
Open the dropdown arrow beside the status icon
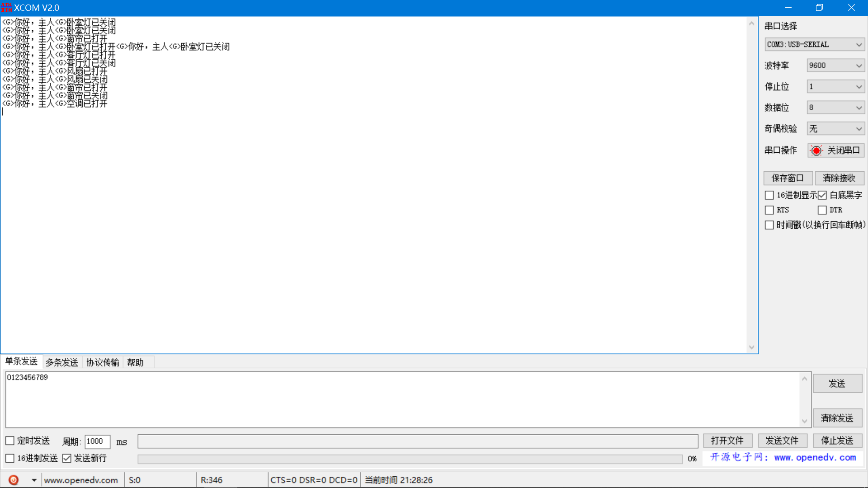tap(34, 480)
